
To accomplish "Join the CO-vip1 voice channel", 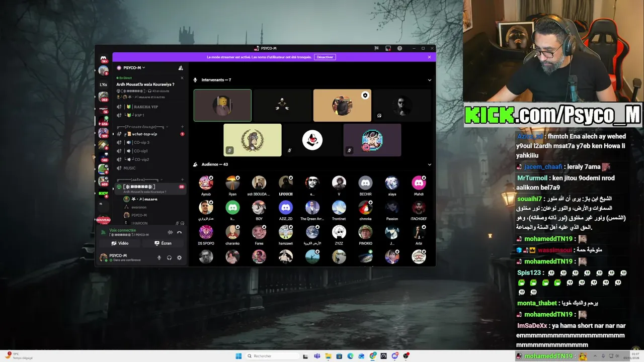I will click(x=150, y=151).
